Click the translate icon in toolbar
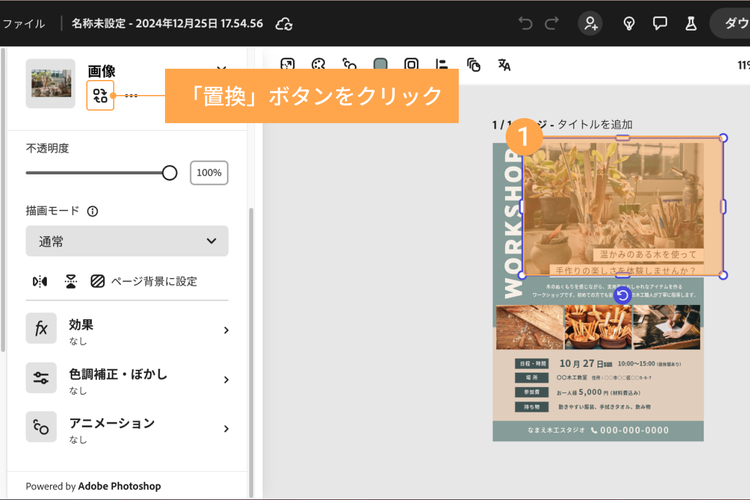This screenshot has width=750, height=500. 504,65
